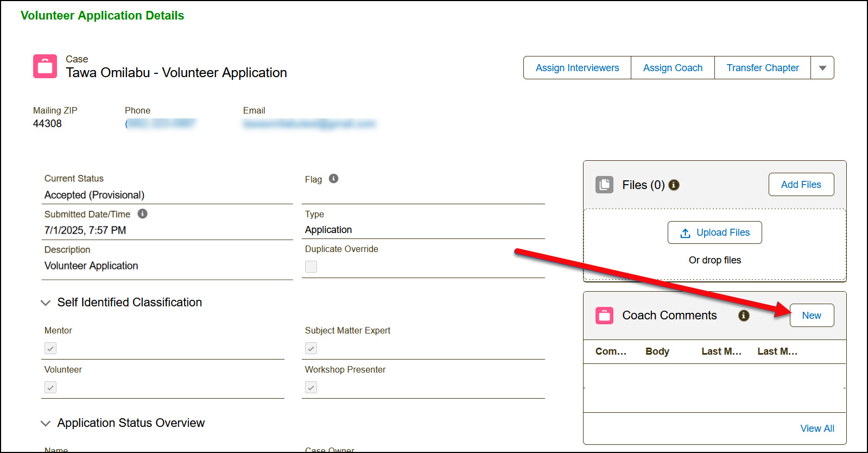This screenshot has height=453, width=868.
Task: Create a New coach comment
Action: click(812, 316)
